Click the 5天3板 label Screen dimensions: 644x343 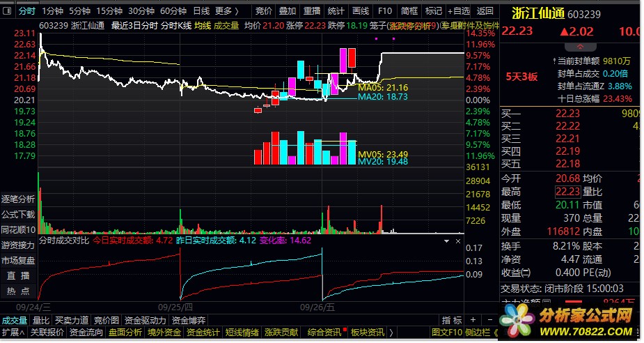pos(521,77)
